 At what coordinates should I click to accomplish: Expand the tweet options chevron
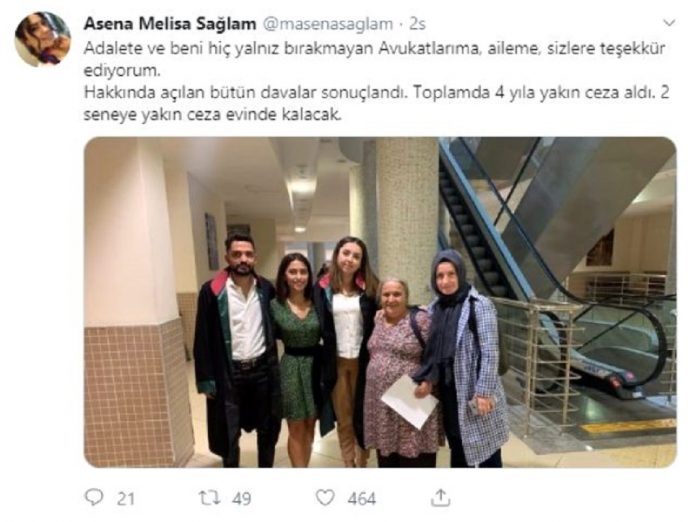669,23
